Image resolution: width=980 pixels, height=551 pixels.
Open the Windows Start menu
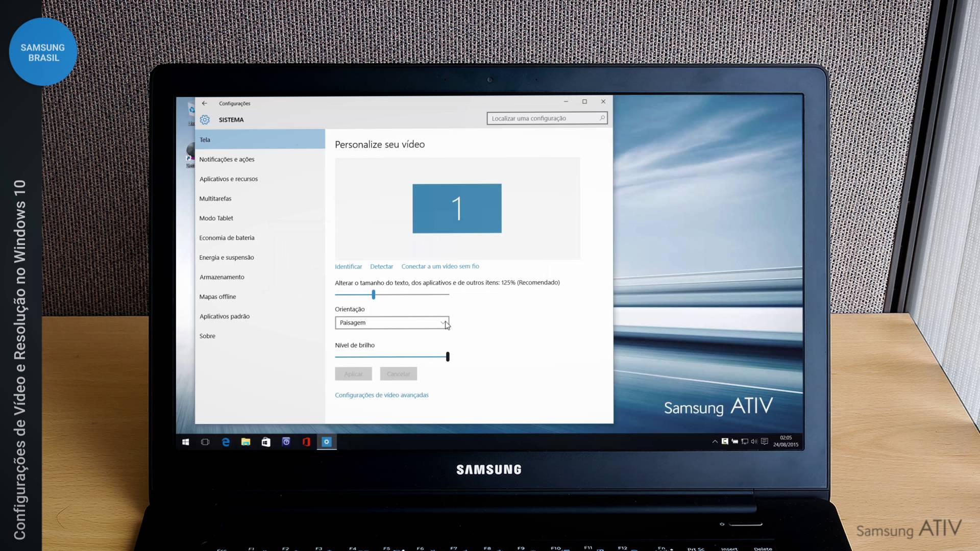click(186, 442)
